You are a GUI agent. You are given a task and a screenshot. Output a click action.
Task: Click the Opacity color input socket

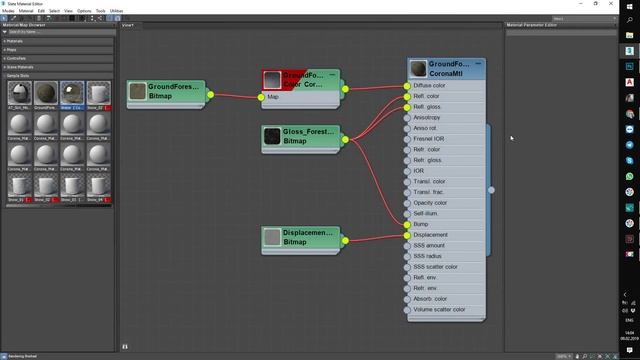click(407, 203)
